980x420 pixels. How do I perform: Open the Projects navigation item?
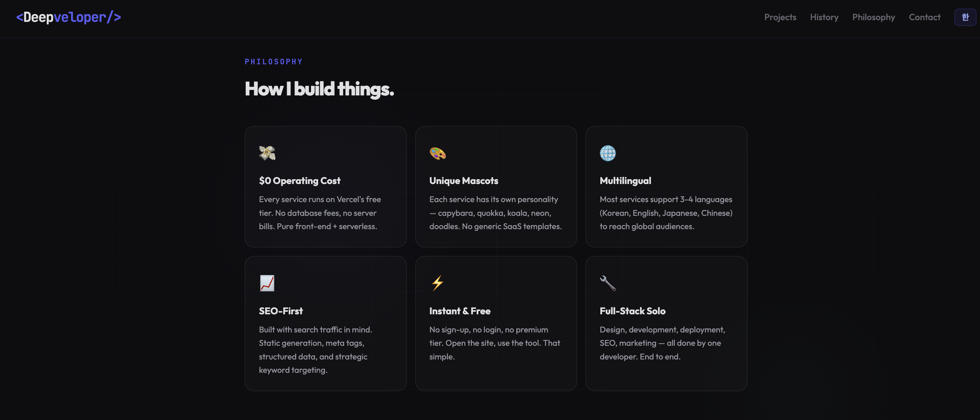click(x=780, y=17)
